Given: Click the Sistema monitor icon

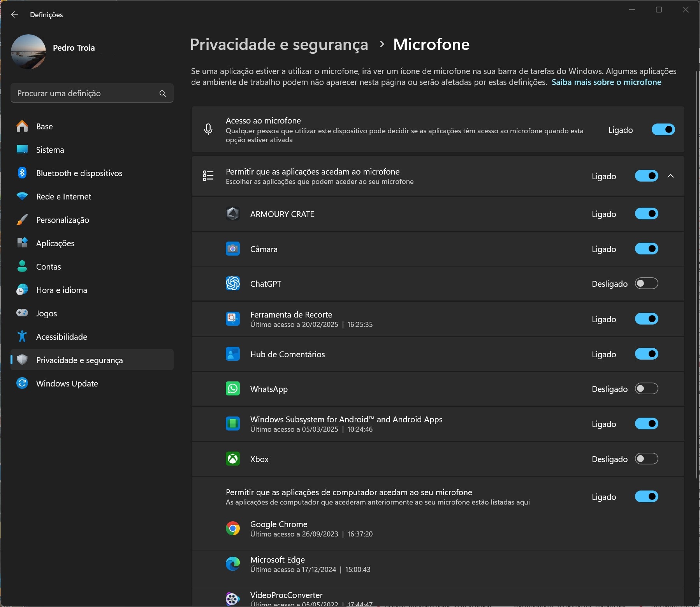Looking at the screenshot, I should pyautogui.click(x=22, y=150).
